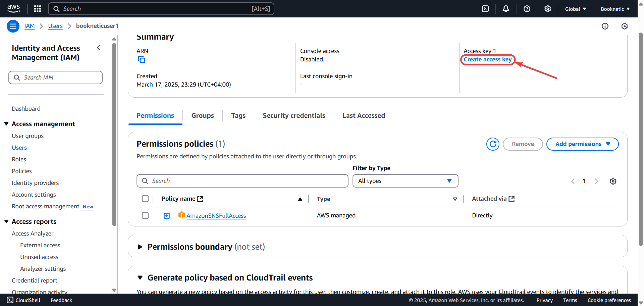Open Account settings in sidebar
This screenshot has width=644, height=306.
(34, 195)
